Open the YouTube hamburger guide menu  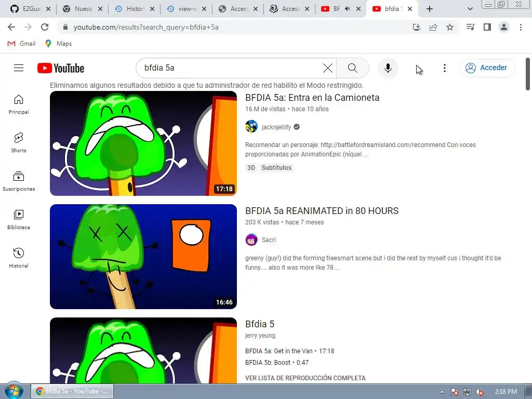(x=19, y=68)
